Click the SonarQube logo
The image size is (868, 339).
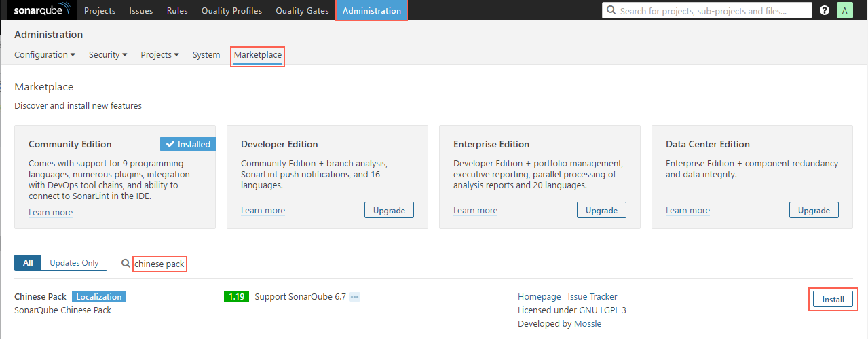(x=39, y=11)
